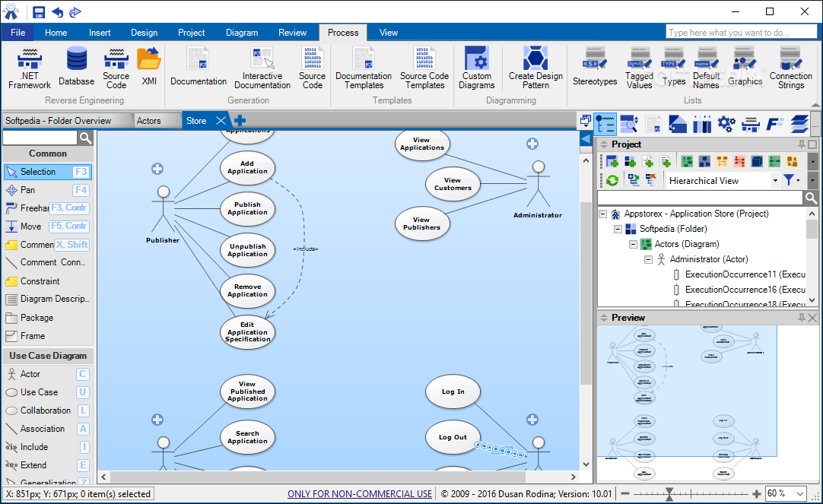Image resolution: width=823 pixels, height=504 pixels.
Task: Select the Association tool
Action: 47,429
